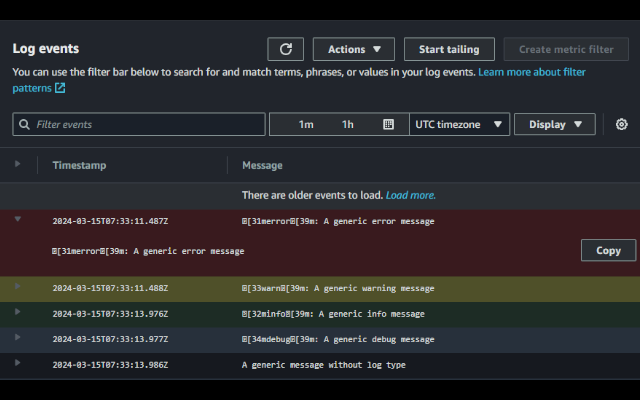Select the 1m time range
Screen dimensions: 640x400
[306, 124]
